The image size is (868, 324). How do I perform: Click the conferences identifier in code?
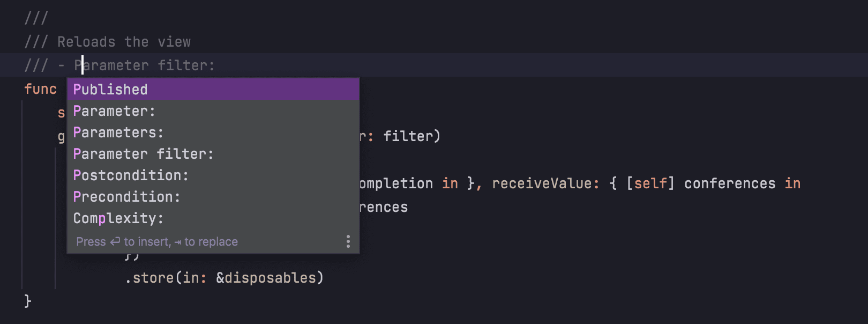[729, 183]
